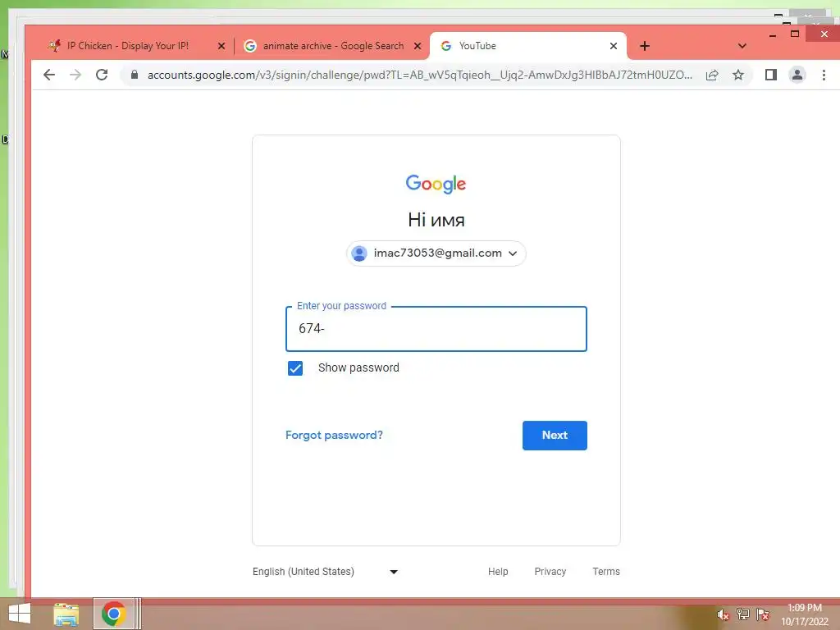Maximize the Chrome window

[x=795, y=34]
